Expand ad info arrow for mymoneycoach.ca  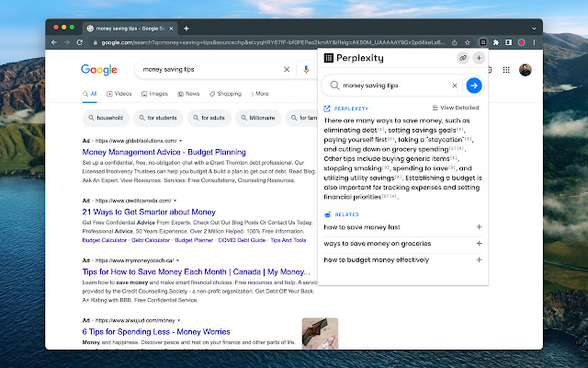177,260
